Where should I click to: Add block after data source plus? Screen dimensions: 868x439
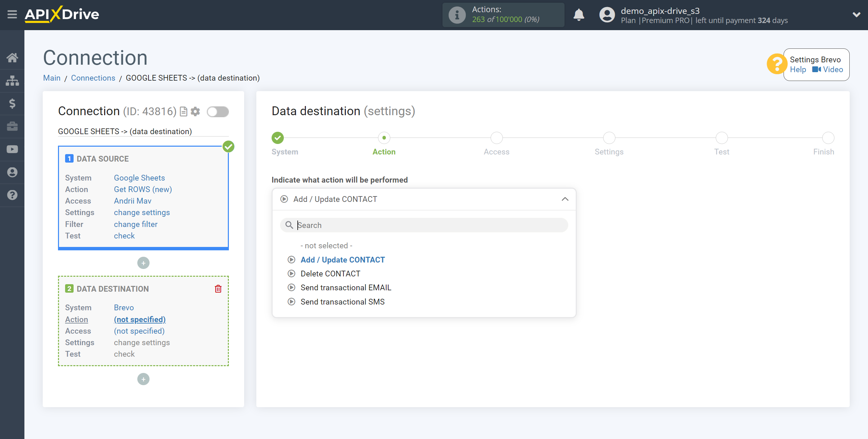coord(143,263)
